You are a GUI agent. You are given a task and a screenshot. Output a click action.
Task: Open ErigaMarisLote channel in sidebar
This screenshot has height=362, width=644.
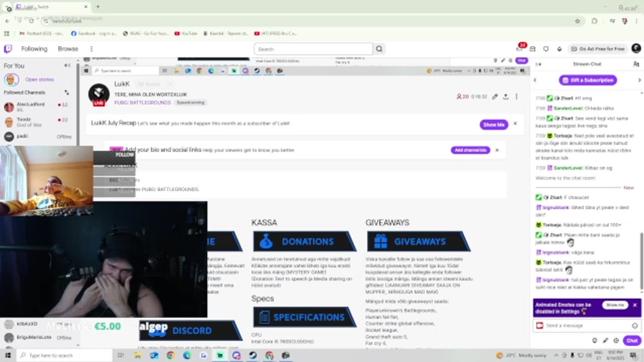click(x=39, y=337)
